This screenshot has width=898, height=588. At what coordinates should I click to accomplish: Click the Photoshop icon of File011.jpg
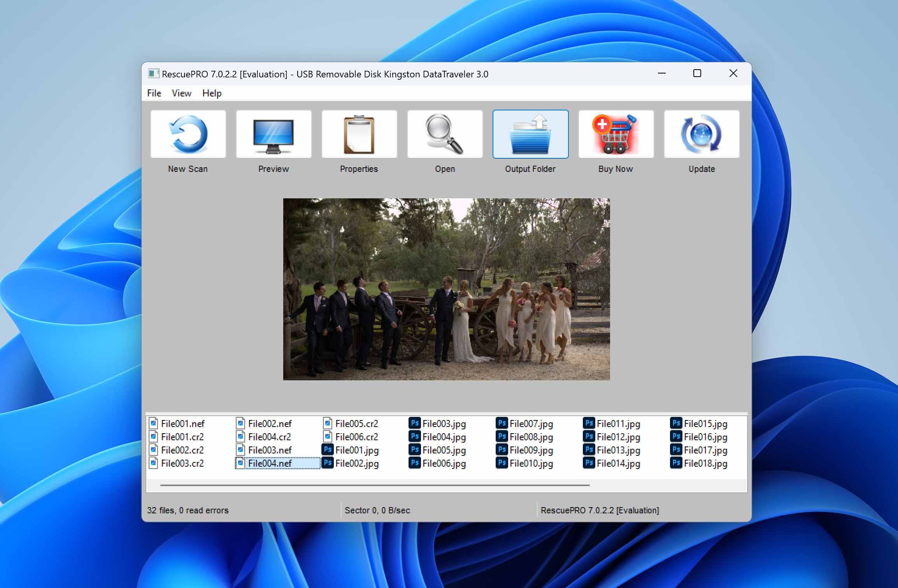[589, 423]
